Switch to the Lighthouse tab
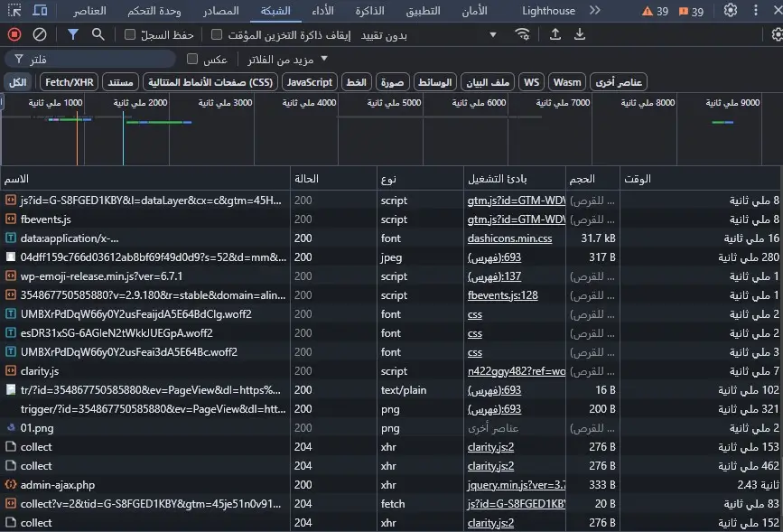This screenshot has width=783, height=532. coord(548,11)
